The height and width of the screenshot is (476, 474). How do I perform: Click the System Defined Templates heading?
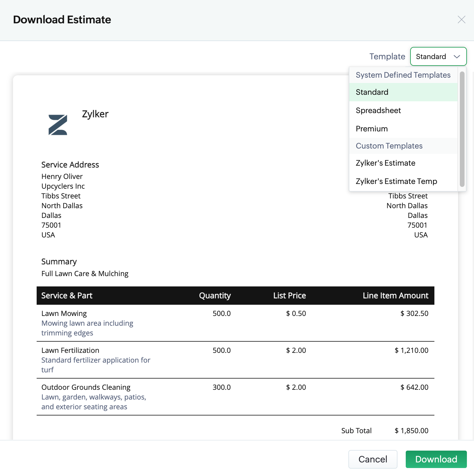pos(403,75)
